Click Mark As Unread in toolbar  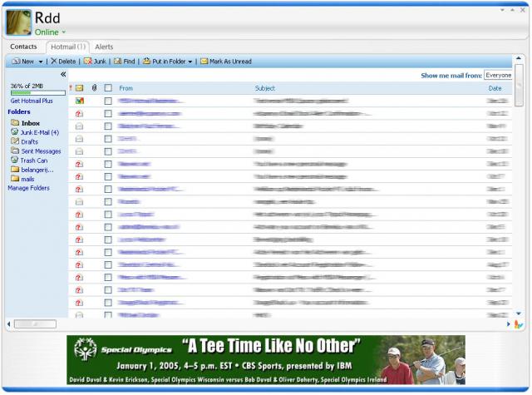click(226, 62)
